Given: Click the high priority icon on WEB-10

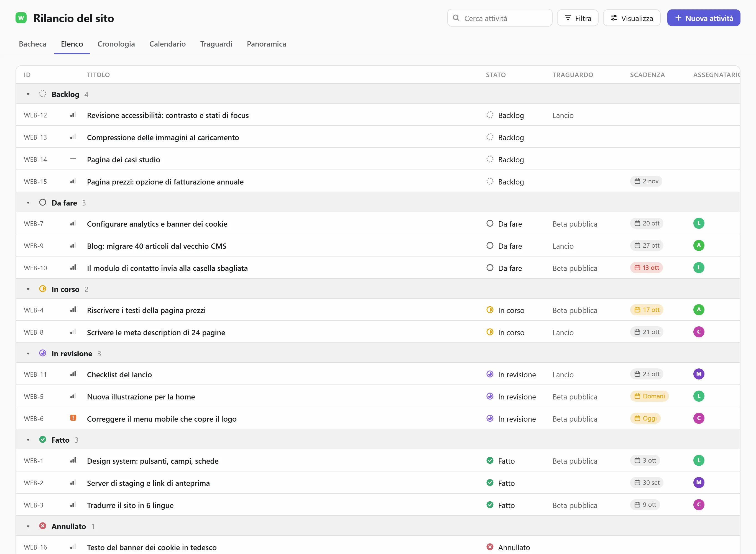Looking at the screenshot, I should pyautogui.click(x=73, y=267).
